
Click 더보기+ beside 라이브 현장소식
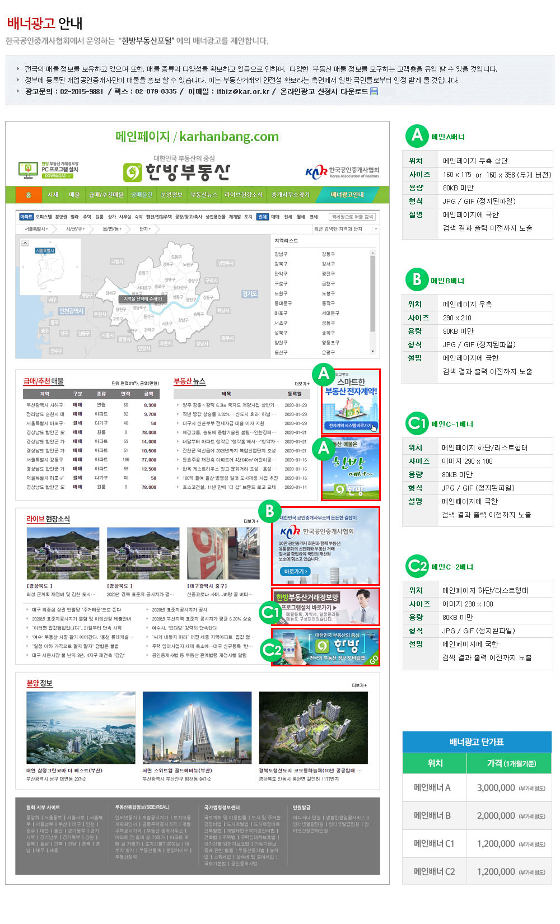pos(251,521)
